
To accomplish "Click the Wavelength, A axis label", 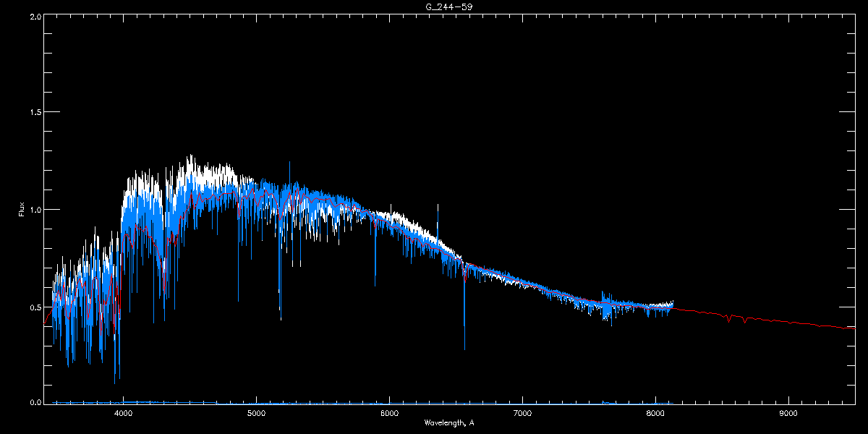I will tap(449, 422).
